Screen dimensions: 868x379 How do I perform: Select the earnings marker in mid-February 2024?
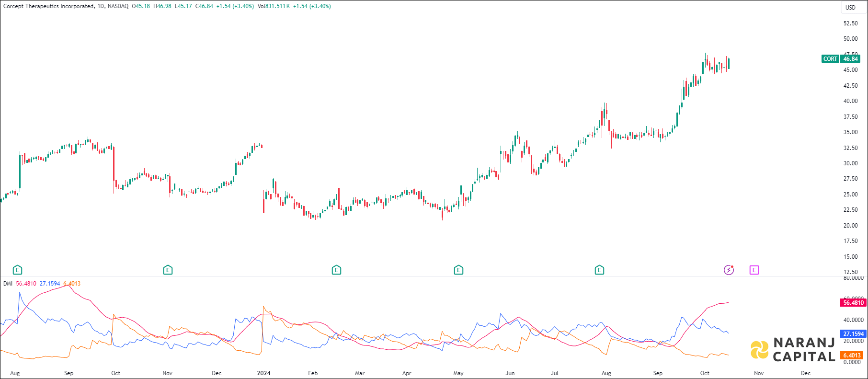click(x=336, y=270)
